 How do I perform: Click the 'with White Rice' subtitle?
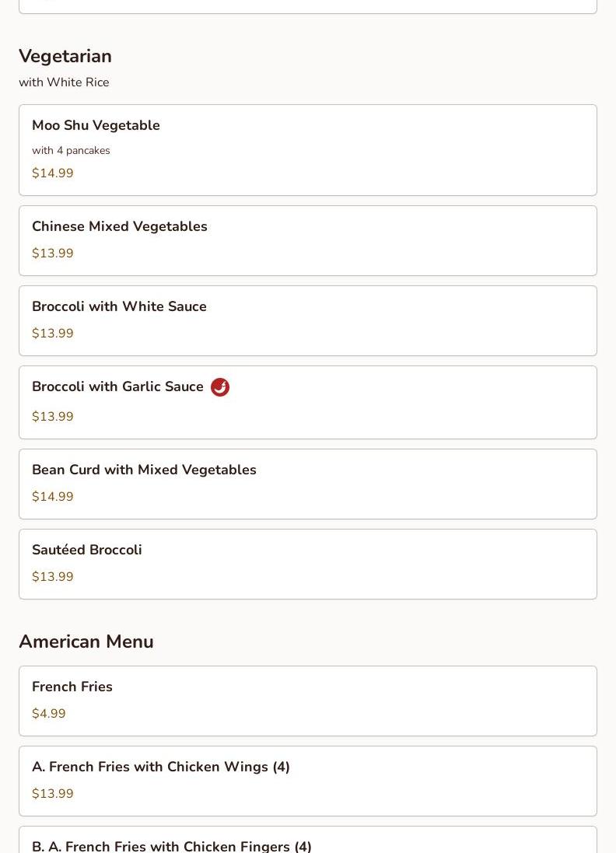coord(65,82)
